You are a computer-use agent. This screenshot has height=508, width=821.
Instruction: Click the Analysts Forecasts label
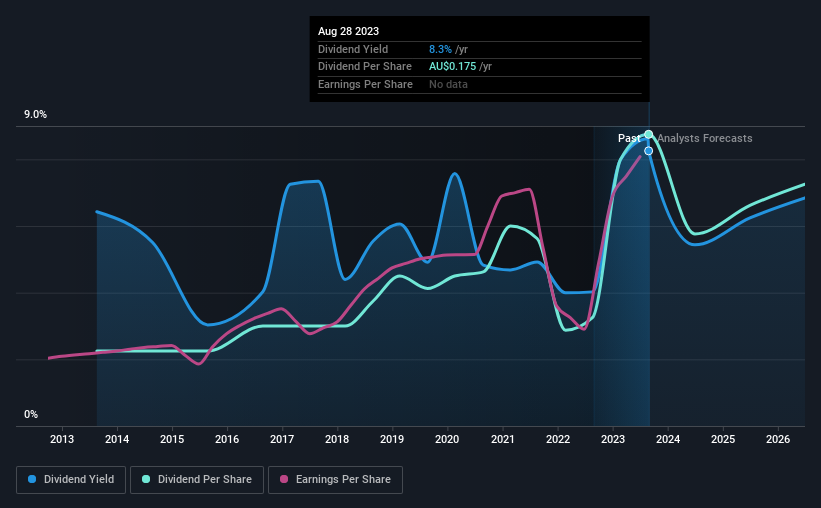click(x=705, y=138)
